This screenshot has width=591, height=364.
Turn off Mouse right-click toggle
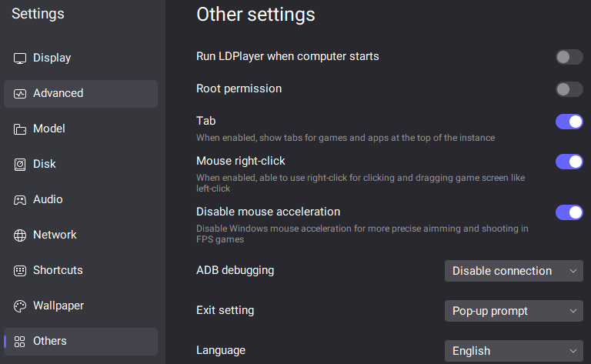[569, 162]
